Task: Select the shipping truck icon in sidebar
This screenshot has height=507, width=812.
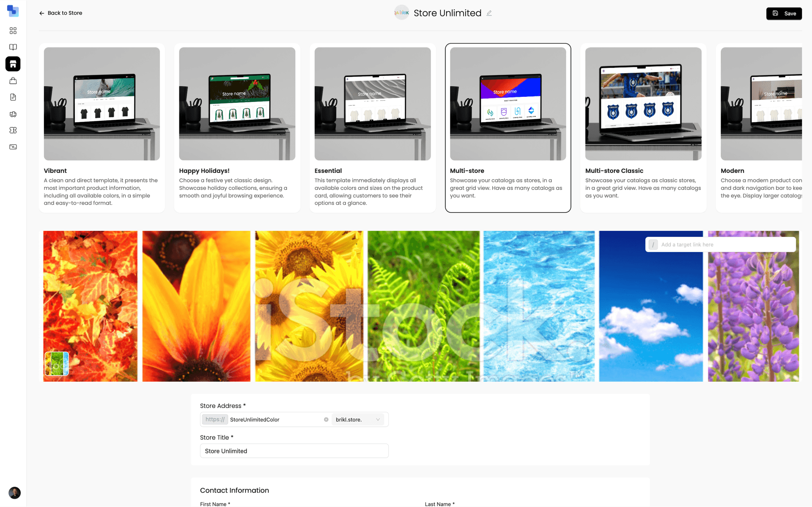Action: (x=13, y=114)
